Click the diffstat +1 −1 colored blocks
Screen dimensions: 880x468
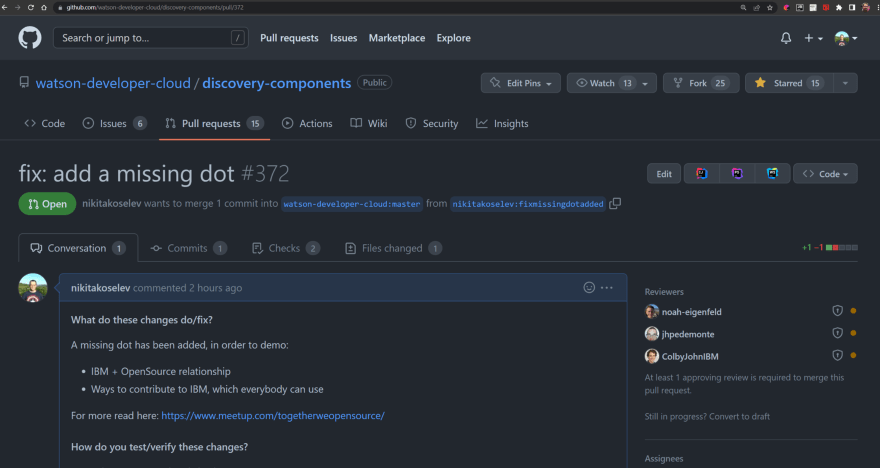coord(841,247)
